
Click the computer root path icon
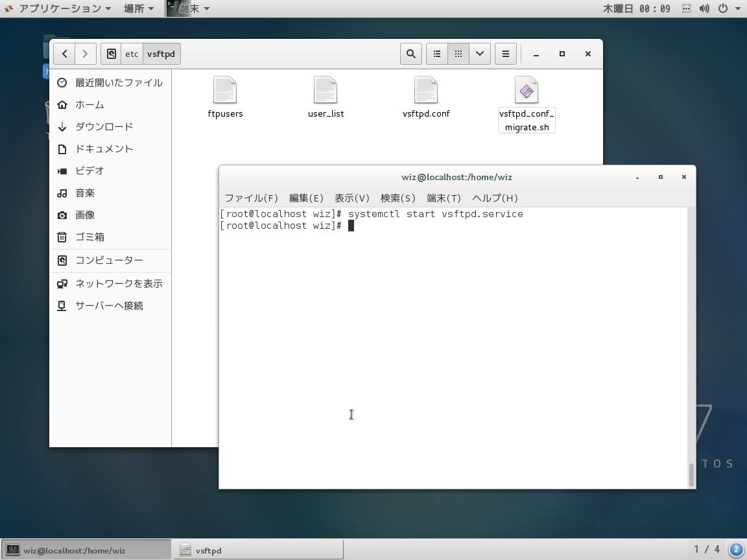111,54
